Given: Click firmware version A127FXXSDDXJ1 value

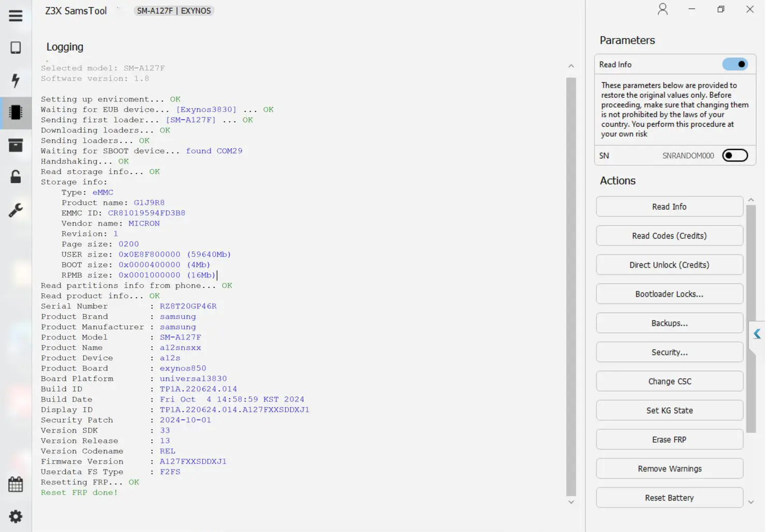Looking at the screenshot, I should pyautogui.click(x=193, y=461).
